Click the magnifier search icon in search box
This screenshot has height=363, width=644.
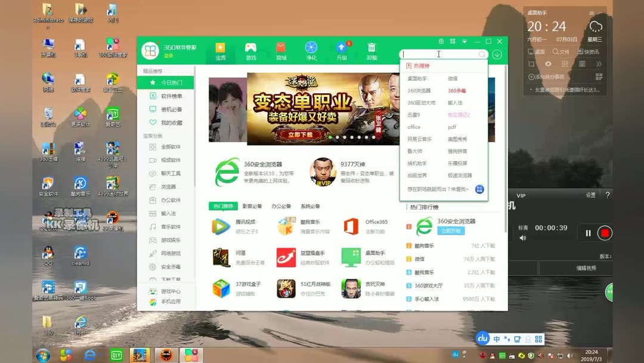(x=482, y=54)
